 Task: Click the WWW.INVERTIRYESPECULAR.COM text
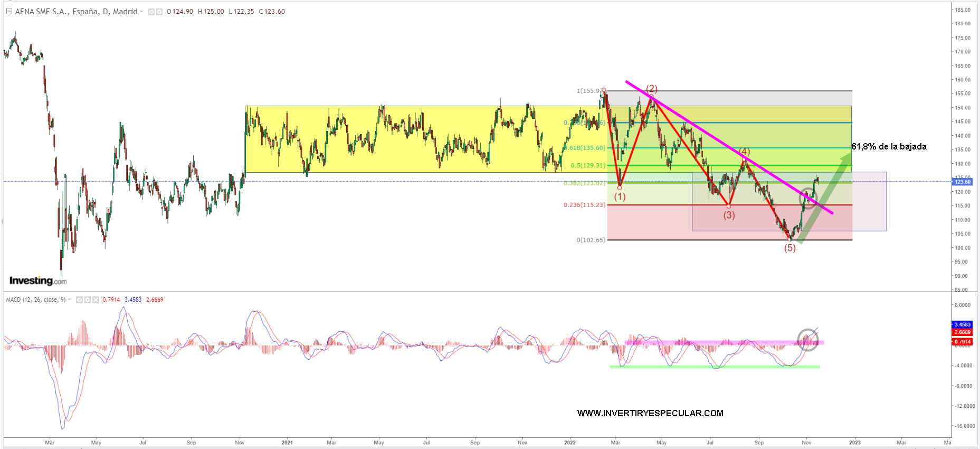650,413
